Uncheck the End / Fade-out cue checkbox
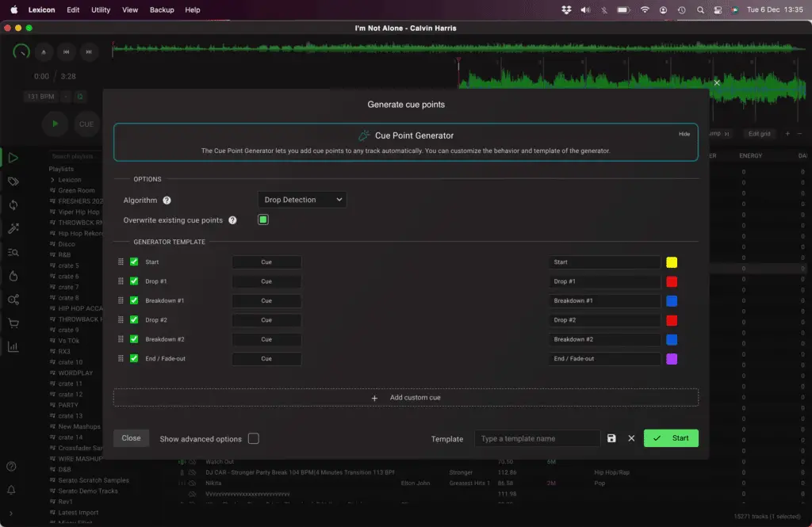The image size is (812, 527). point(134,358)
